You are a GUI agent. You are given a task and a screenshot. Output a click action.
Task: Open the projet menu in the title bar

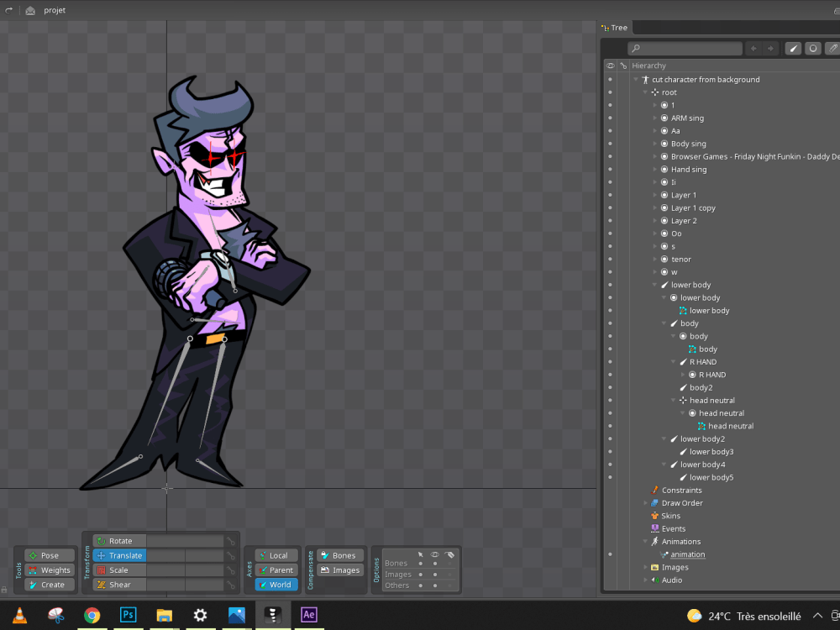(54, 10)
